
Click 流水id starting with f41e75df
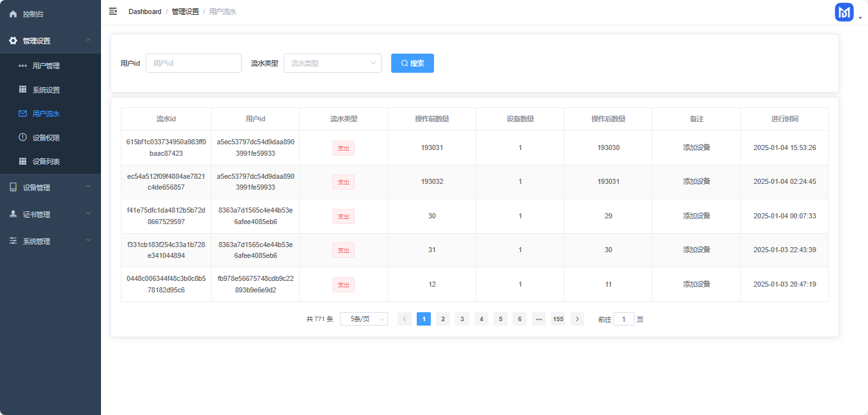(166, 216)
